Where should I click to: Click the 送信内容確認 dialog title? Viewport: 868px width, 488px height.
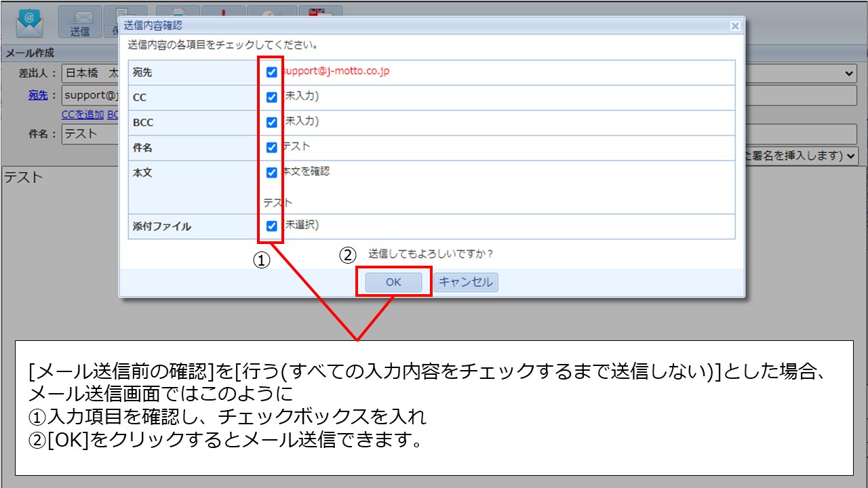(153, 26)
